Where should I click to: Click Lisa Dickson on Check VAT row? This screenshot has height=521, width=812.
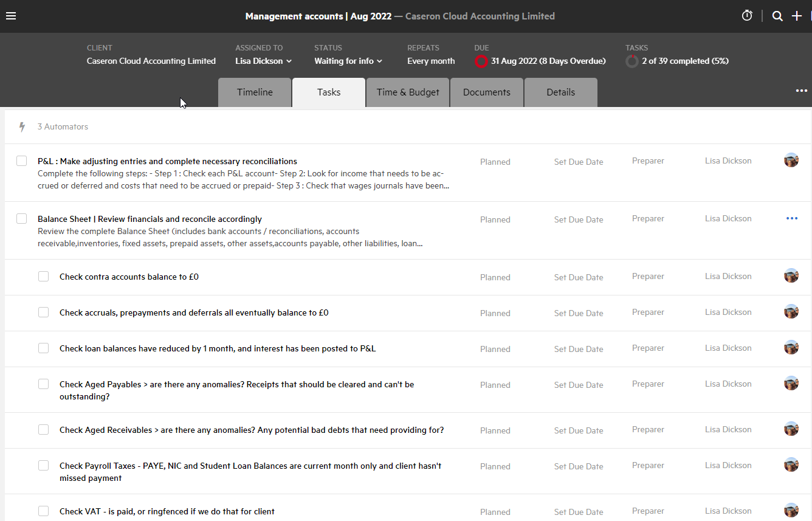tap(728, 511)
